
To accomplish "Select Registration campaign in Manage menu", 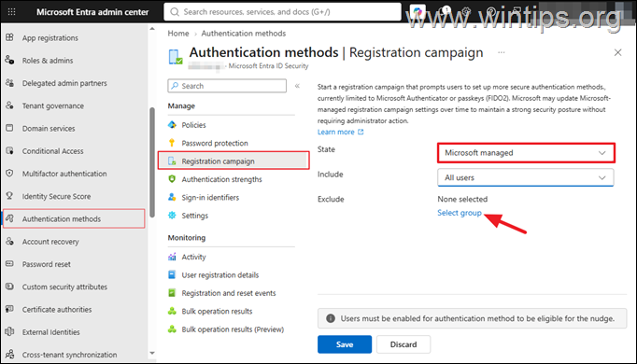I will pos(234,161).
